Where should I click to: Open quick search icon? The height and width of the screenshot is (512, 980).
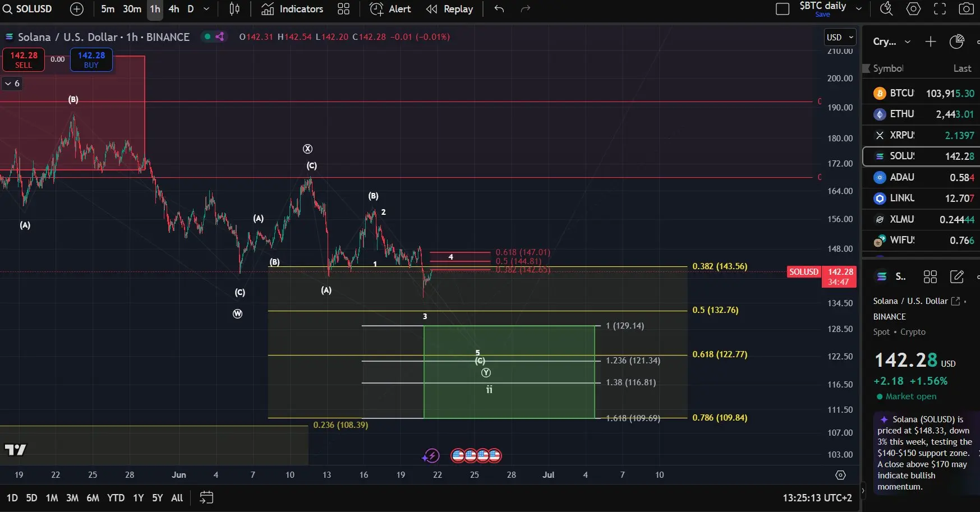[x=886, y=9]
